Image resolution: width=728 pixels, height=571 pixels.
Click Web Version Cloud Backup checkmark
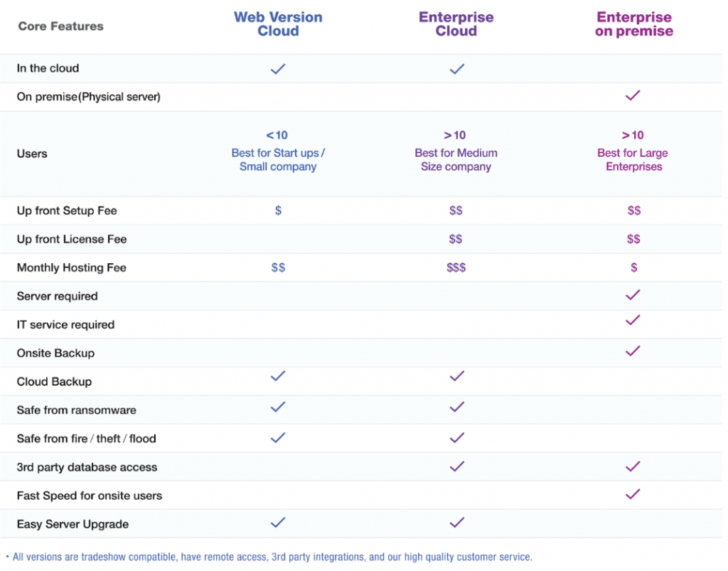[278, 376]
